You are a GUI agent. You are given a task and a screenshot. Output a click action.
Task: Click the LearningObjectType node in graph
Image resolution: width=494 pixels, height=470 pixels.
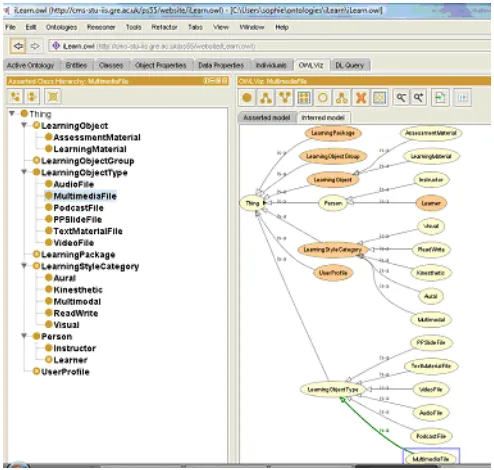point(333,389)
